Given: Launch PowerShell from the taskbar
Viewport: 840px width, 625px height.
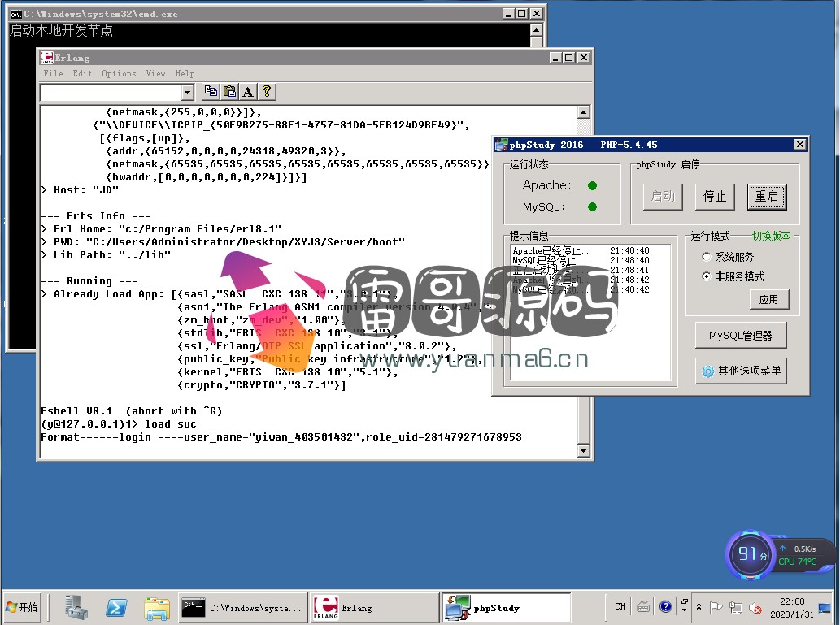Looking at the screenshot, I should pyautogui.click(x=116, y=608).
